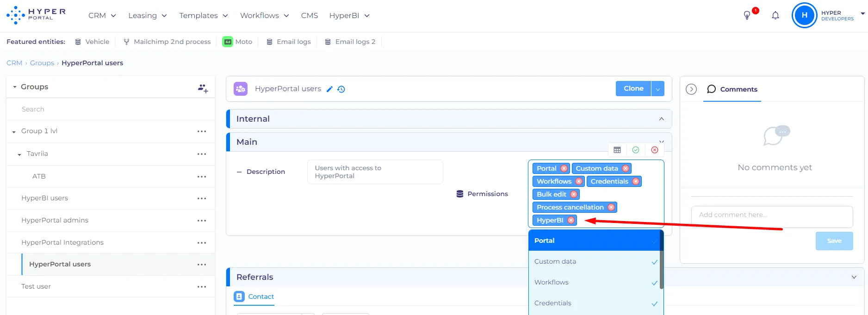Image resolution: width=868 pixels, height=315 pixels.
Task: Remove the Custom data permission tag
Action: tap(626, 168)
